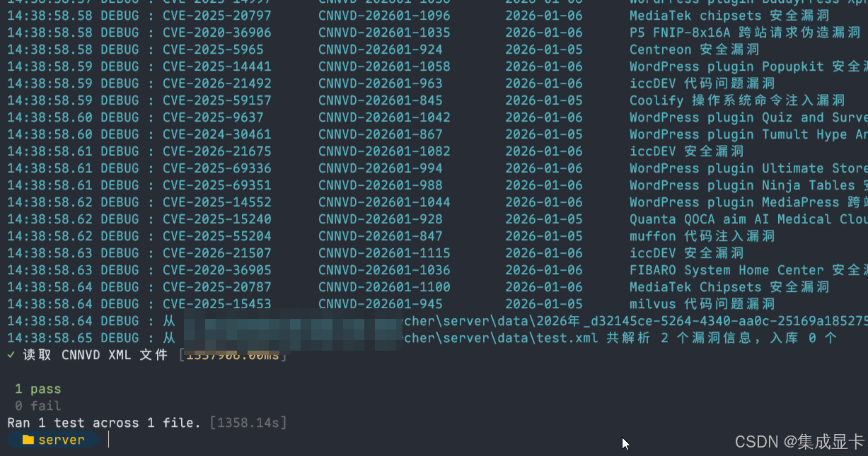
Task: Click milvus 代码问题漏洞 description
Action: 702,304
